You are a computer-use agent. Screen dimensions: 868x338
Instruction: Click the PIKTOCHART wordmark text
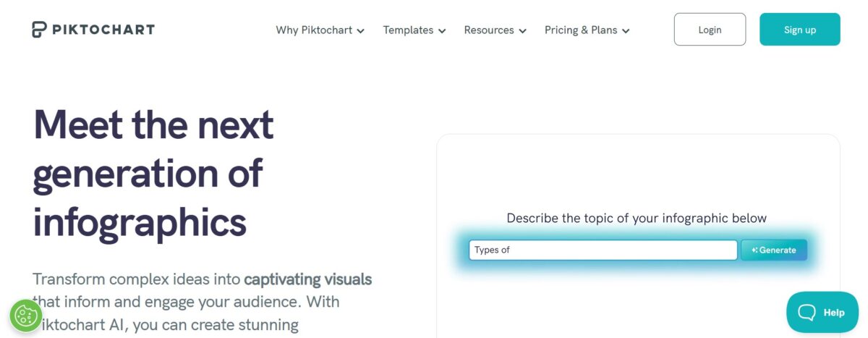click(103, 30)
